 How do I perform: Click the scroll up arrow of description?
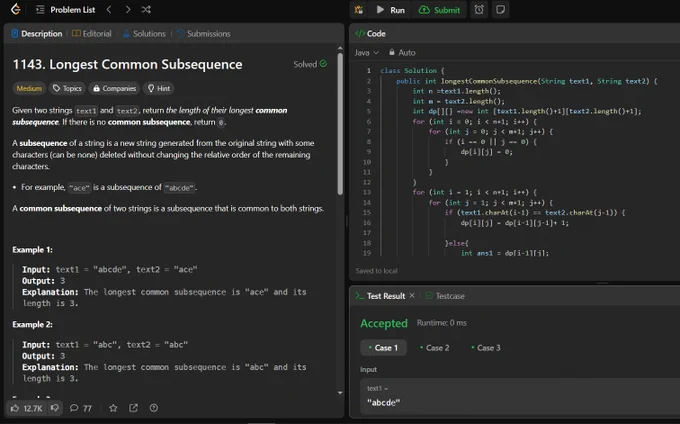coord(340,48)
